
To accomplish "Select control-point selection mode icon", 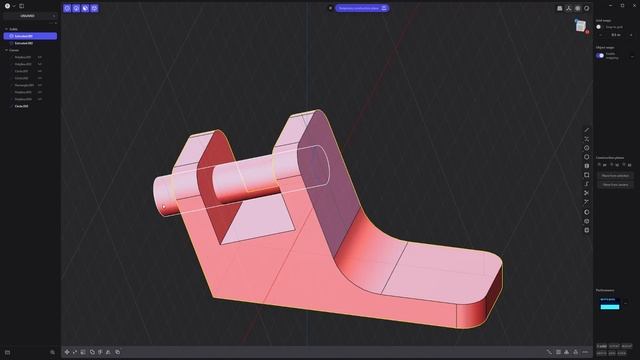I will coord(67,8).
